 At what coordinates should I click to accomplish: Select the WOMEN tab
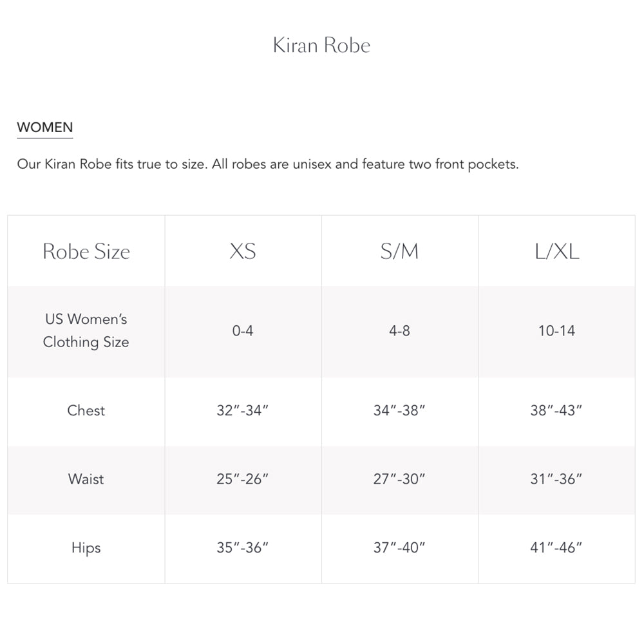click(x=45, y=128)
